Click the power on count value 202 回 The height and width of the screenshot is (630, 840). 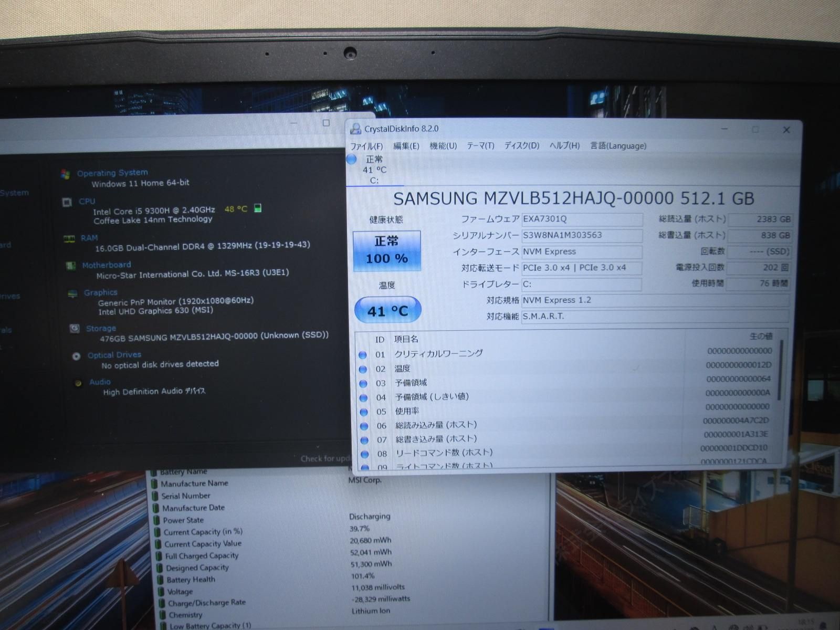tap(760, 268)
